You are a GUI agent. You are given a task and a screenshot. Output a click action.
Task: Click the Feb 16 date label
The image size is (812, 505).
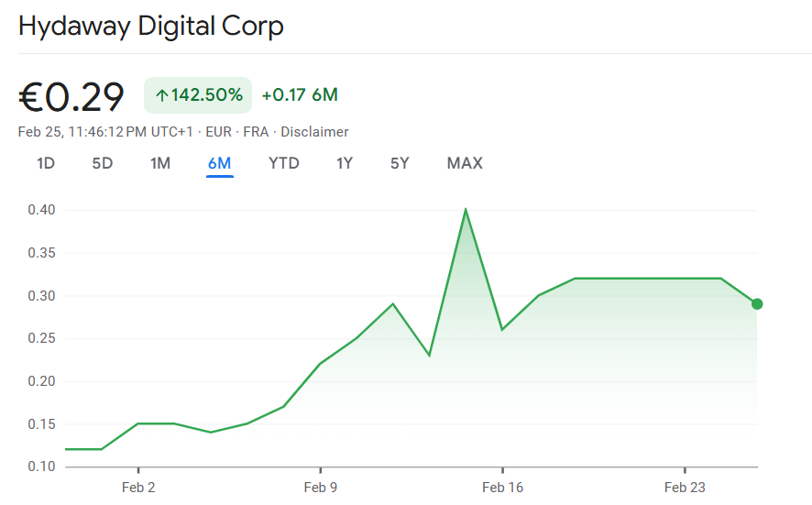[502, 488]
